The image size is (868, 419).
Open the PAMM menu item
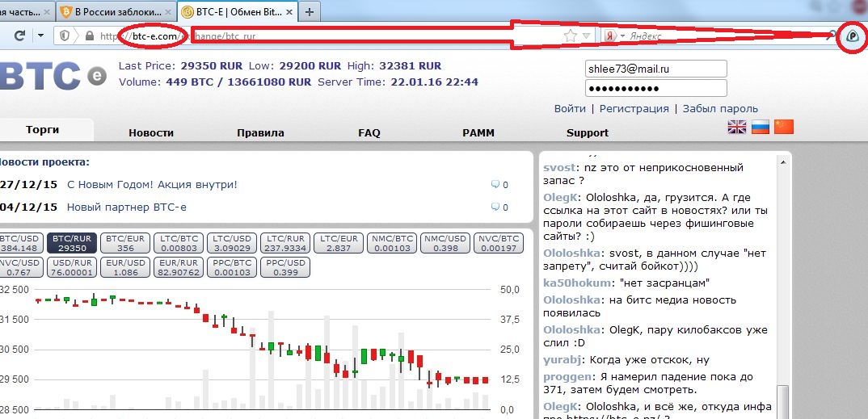[x=478, y=132]
